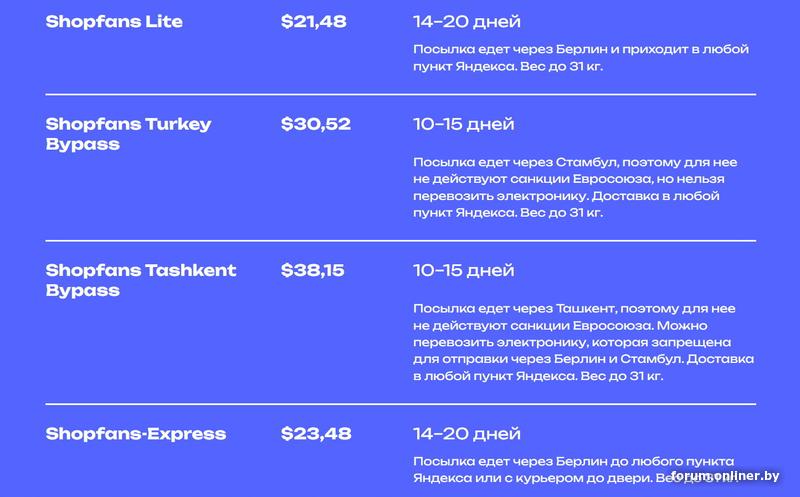Click the divider line below Shopfans Lite row
This screenshot has height=497, width=800.
[x=400, y=94]
